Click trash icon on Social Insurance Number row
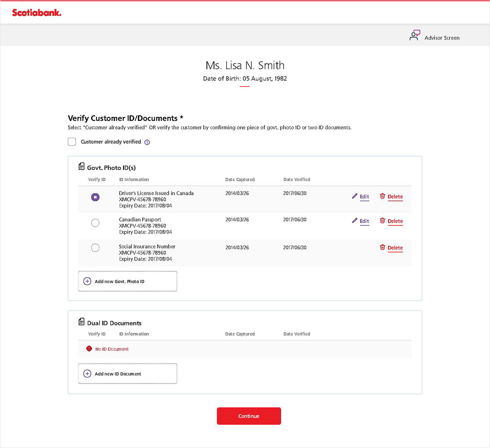This screenshot has width=490, height=448. pyautogui.click(x=383, y=247)
